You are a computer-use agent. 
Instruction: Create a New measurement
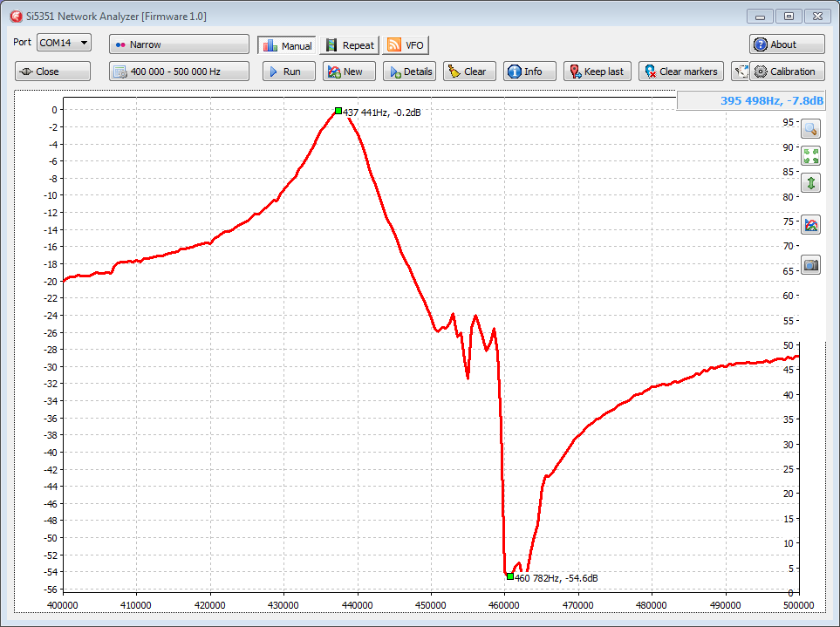click(348, 72)
